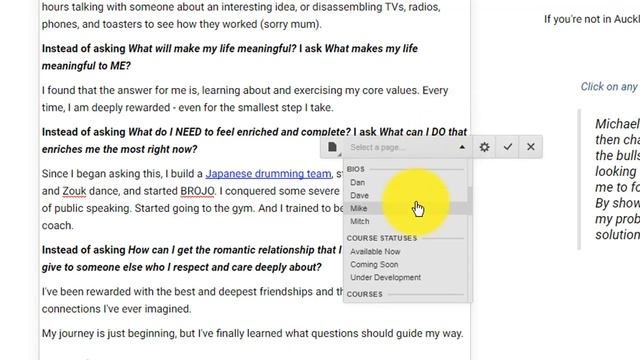Screen dimensions: 640x360
Task: Apply link with checkmark icon
Action: [507, 147]
